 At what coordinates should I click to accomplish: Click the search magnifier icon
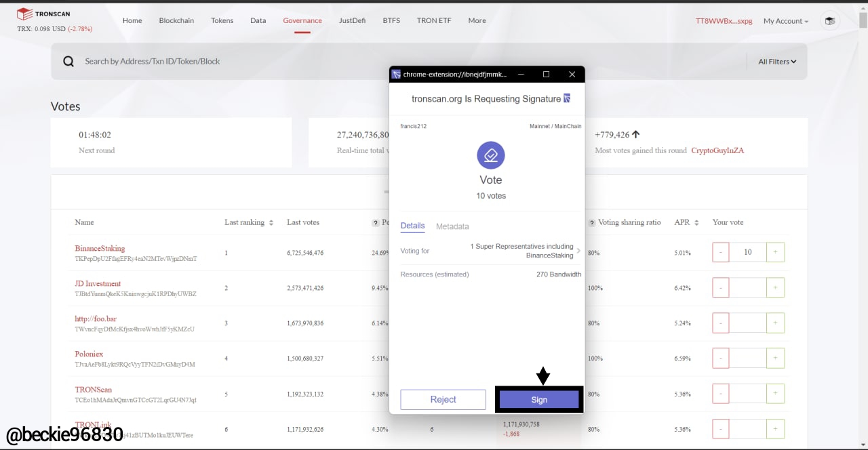(x=68, y=62)
